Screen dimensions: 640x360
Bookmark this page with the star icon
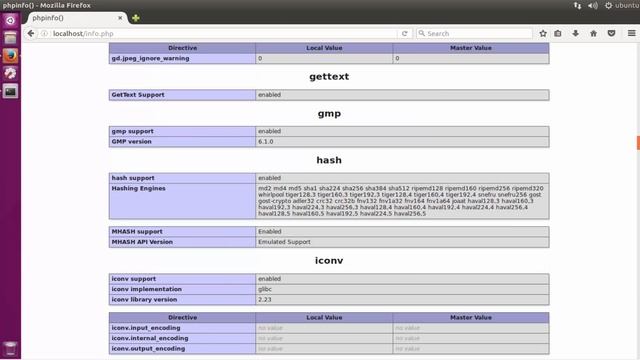pyautogui.click(x=543, y=33)
